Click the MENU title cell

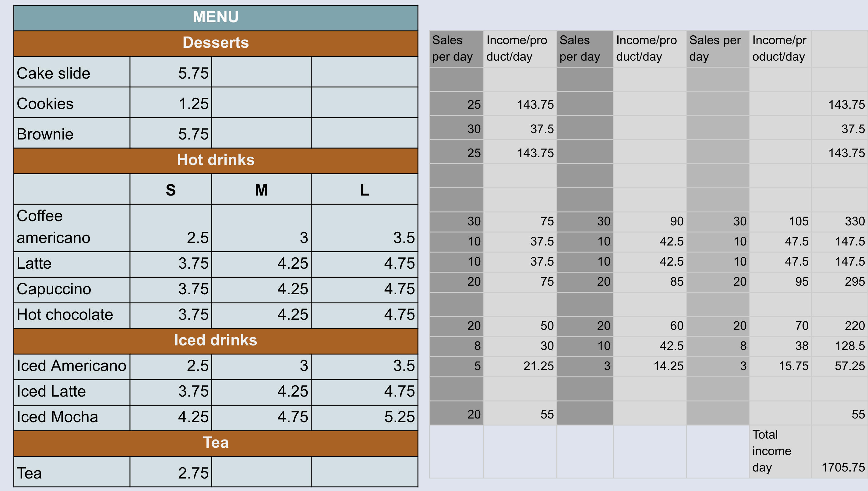(x=216, y=18)
